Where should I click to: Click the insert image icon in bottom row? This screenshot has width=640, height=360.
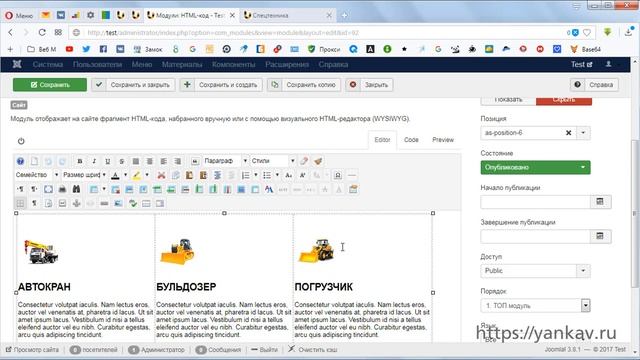118,203
